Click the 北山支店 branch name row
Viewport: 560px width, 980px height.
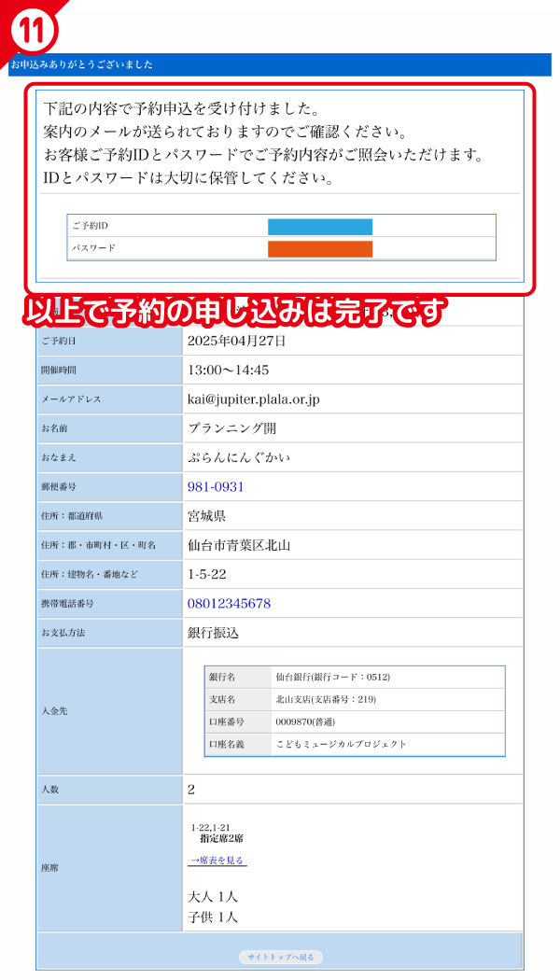pyautogui.click(x=325, y=699)
